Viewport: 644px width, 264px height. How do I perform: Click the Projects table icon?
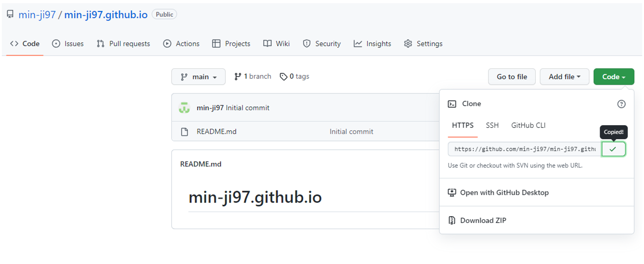216,44
